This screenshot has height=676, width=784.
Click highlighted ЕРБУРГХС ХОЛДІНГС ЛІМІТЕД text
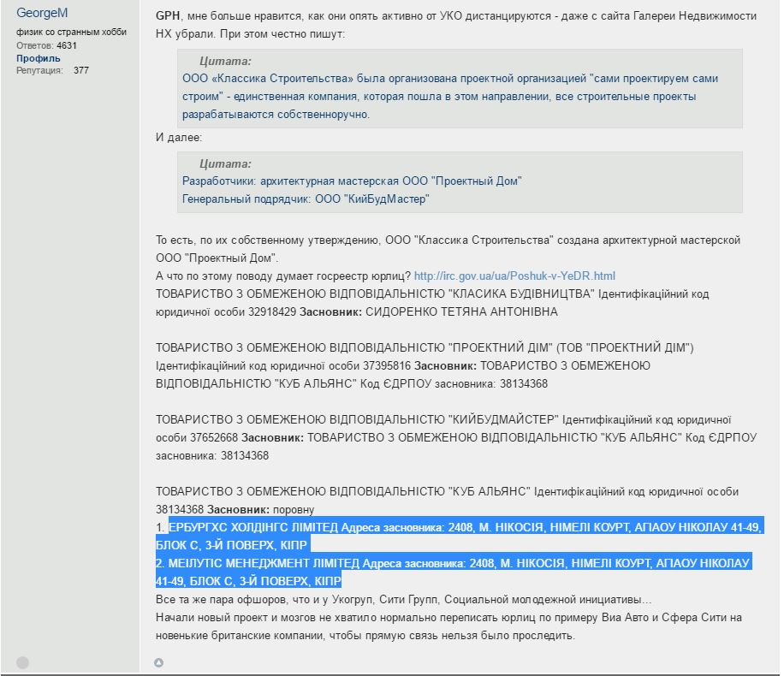click(x=253, y=527)
